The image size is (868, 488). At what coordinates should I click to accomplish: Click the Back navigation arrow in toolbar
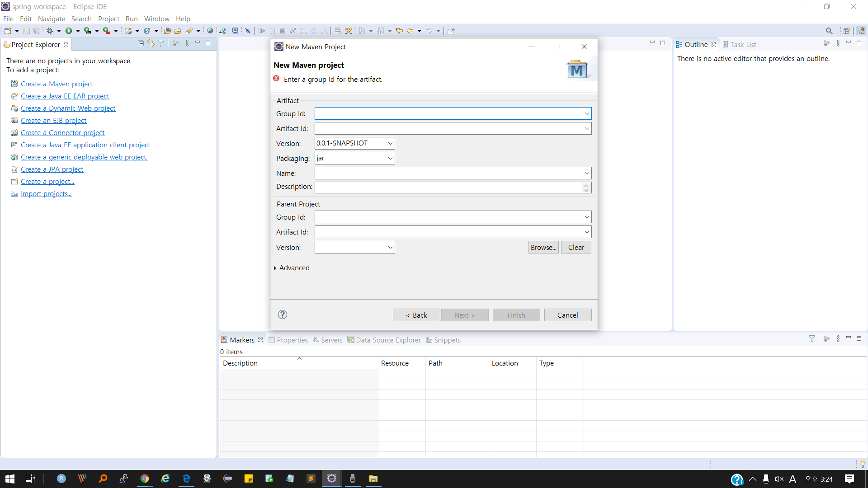[x=410, y=31]
